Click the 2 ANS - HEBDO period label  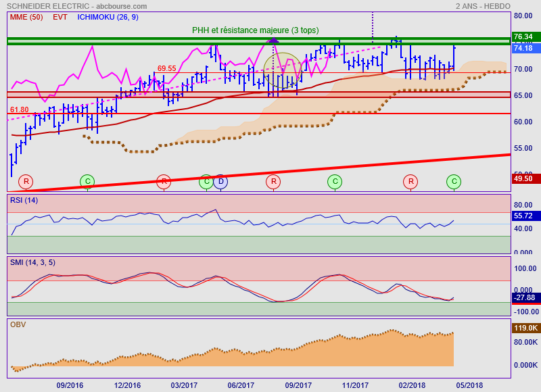point(483,6)
